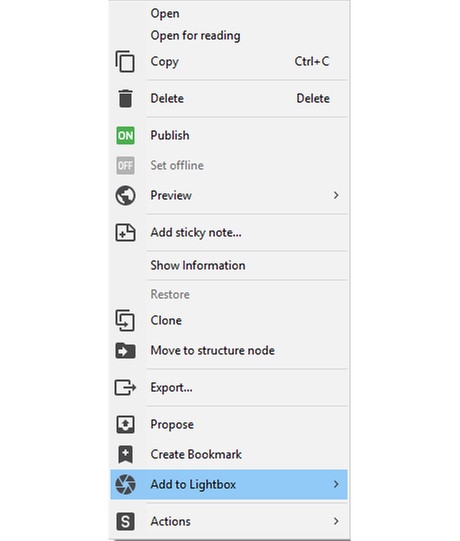Click the folder arrow move icon

coord(125,351)
